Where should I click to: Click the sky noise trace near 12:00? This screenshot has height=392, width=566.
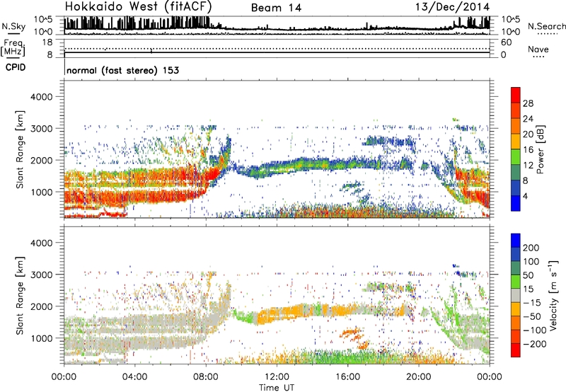click(277, 29)
